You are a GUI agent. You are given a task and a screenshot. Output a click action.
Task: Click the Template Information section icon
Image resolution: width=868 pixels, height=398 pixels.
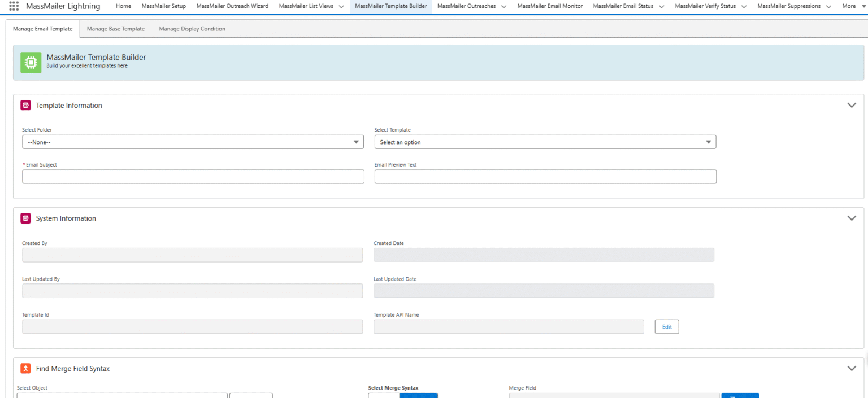(x=25, y=105)
